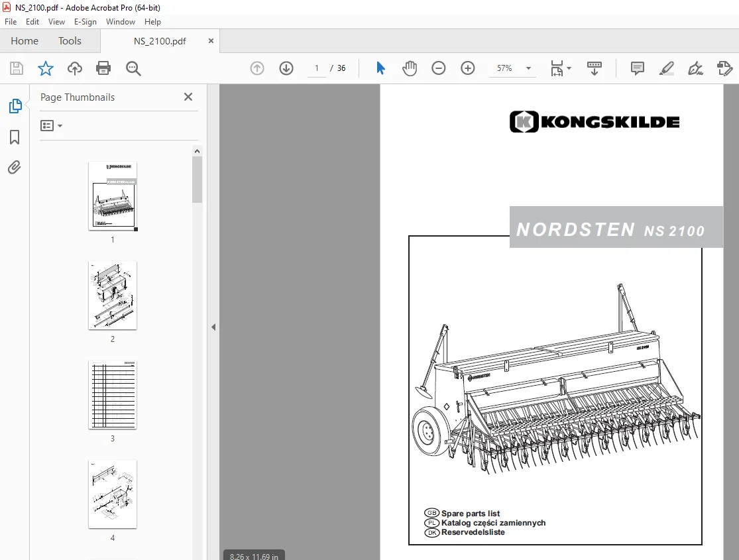Image resolution: width=739 pixels, height=560 pixels.
Task: Open the find text magnifier tool
Action: click(x=133, y=68)
